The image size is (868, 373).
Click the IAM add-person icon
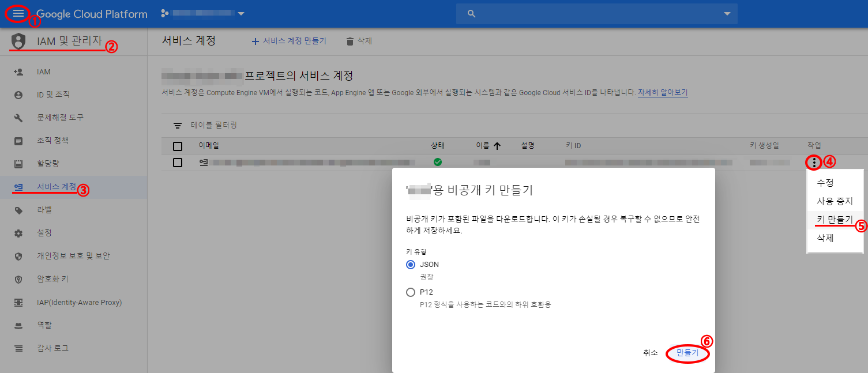18,72
